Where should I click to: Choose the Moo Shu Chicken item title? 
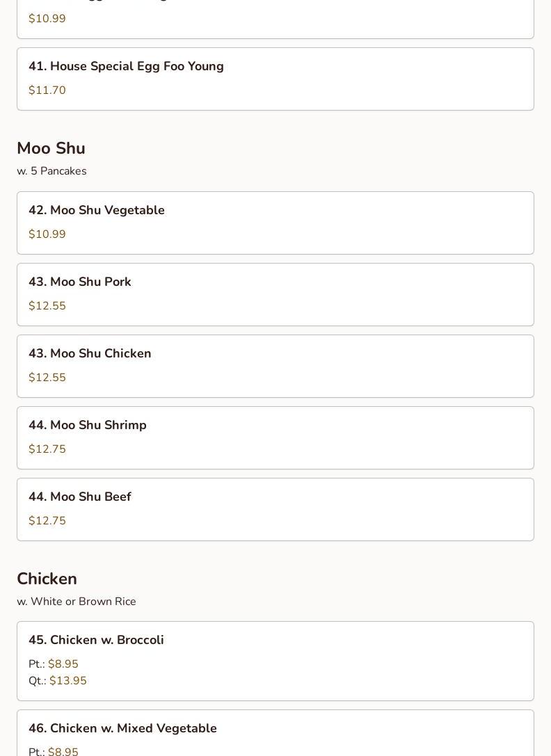[90, 353]
